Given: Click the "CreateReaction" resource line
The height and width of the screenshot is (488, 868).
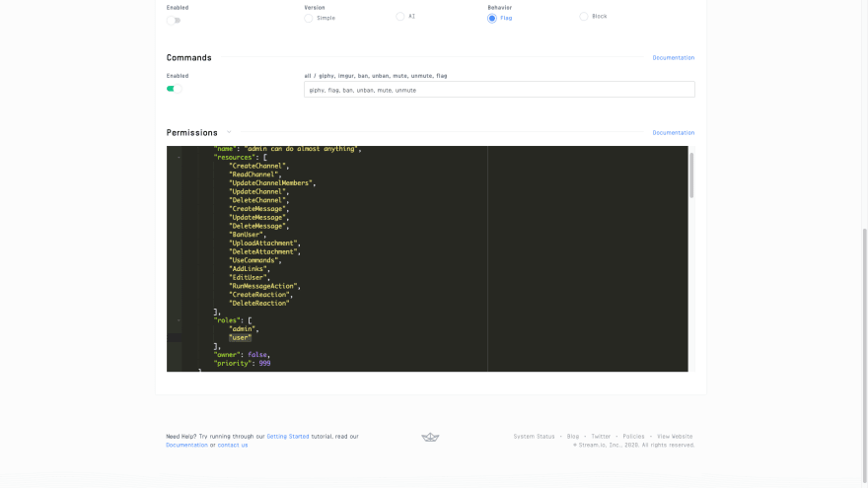Looking at the screenshot, I should coord(260,295).
